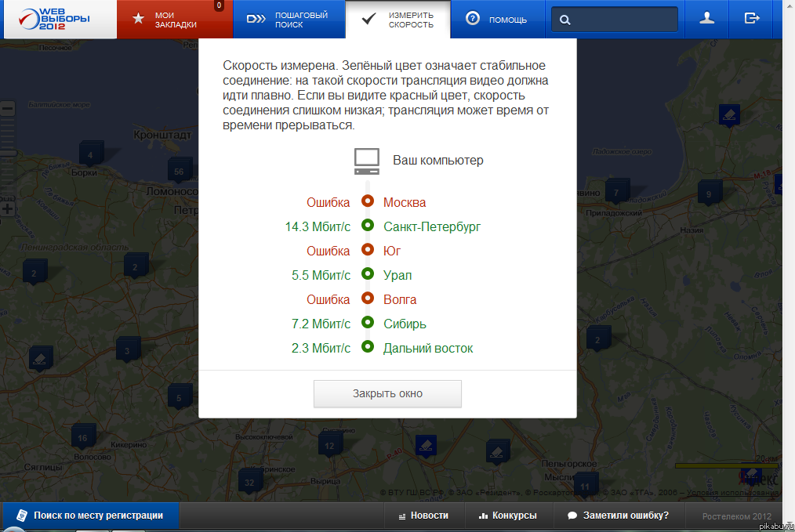The height and width of the screenshot is (532, 795).
Task: Click map cluster marker 56 near Ломоносов
Action: (x=179, y=171)
